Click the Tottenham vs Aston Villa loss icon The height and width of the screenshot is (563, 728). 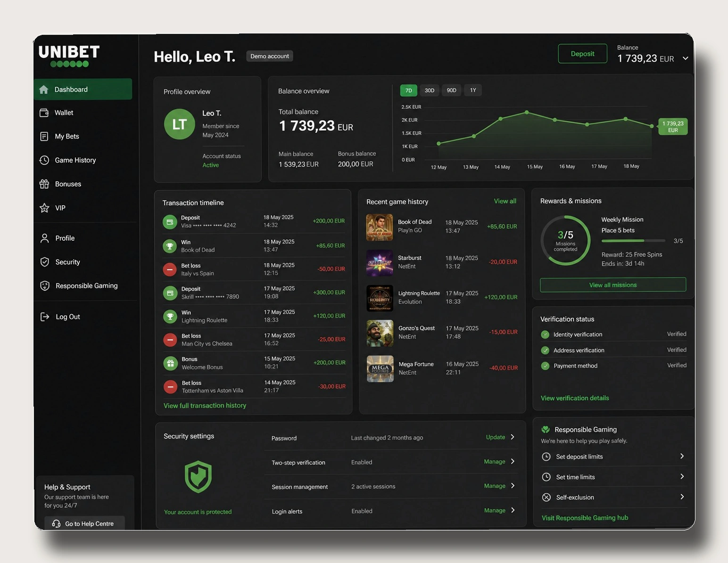(170, 387)
